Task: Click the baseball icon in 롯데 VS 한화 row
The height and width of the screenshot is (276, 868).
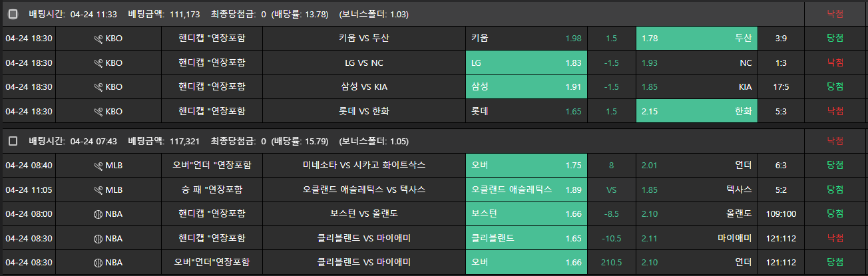Action: coord(99,111)
